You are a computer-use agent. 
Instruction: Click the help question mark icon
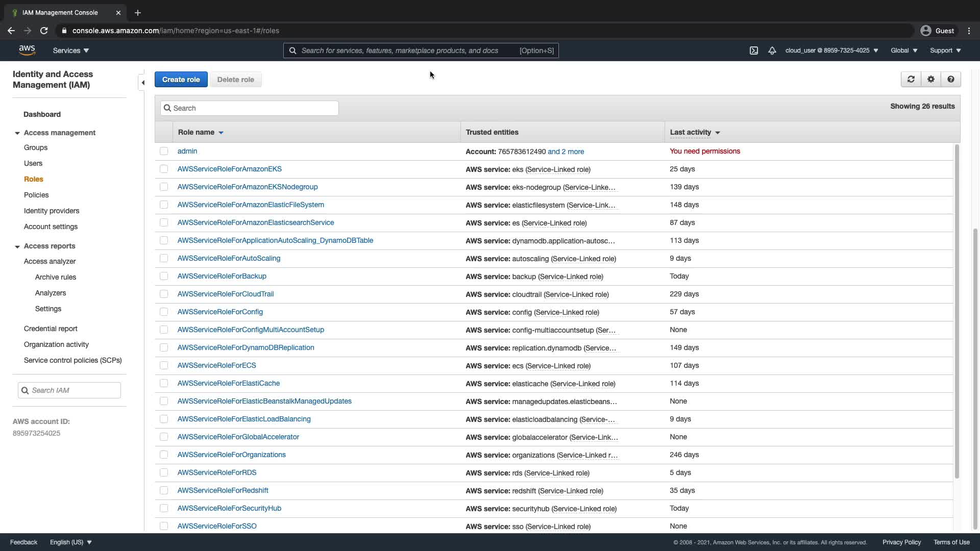click(950, 79)
